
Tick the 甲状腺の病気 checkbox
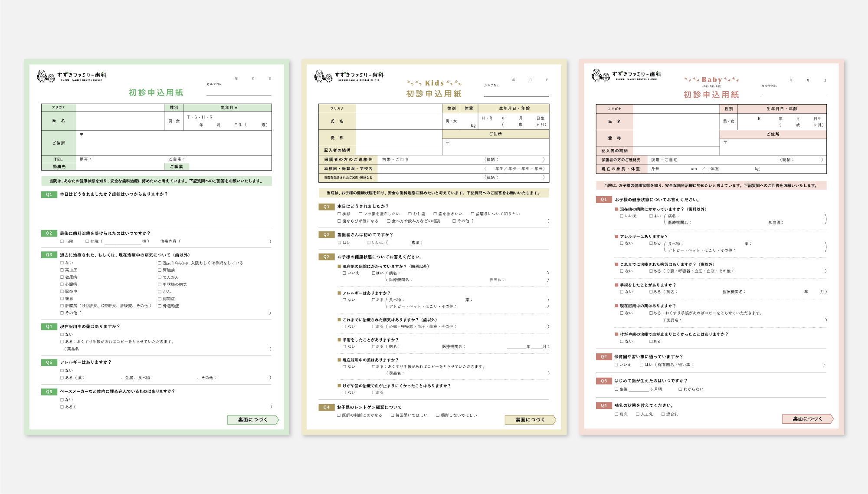point(160,284)
